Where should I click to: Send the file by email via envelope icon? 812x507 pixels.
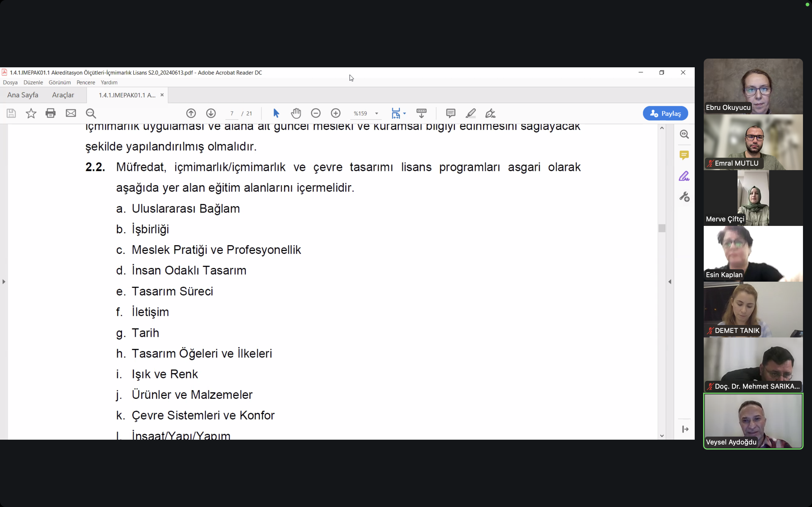[x=71, y=113]
